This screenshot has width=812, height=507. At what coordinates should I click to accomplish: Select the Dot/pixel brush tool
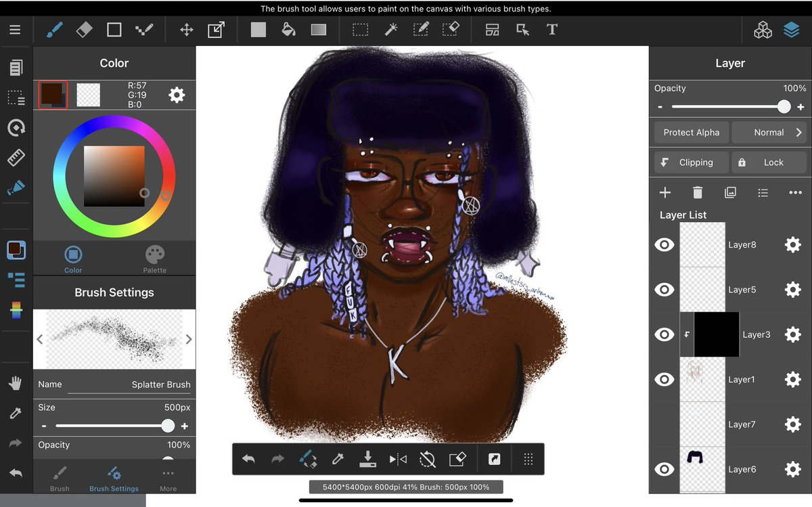tap(143, 30)
